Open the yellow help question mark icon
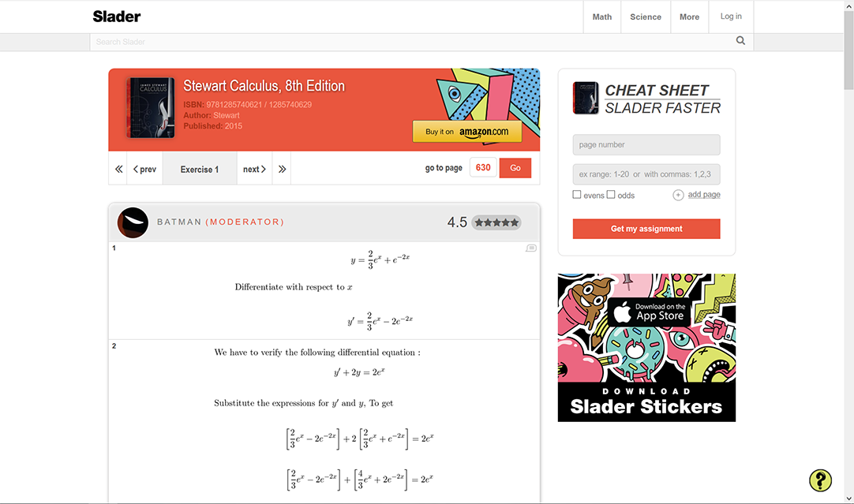Screen dimensions: 854x504 click(820, 480)
